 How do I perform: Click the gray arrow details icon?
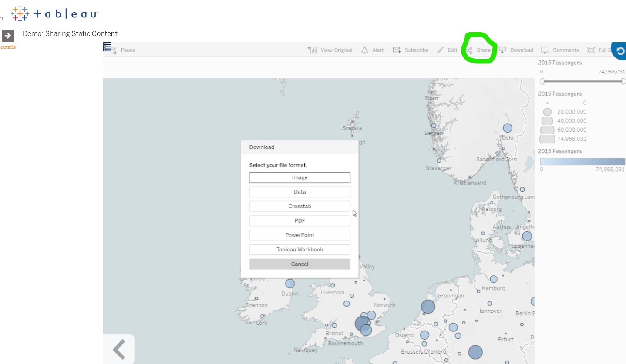point(8,36)
